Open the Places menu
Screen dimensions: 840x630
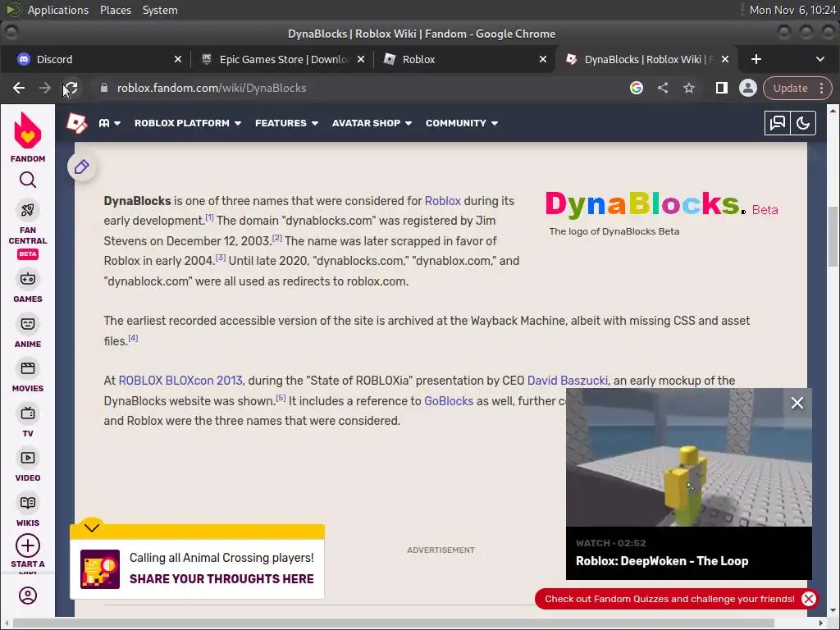pos(115,10)
